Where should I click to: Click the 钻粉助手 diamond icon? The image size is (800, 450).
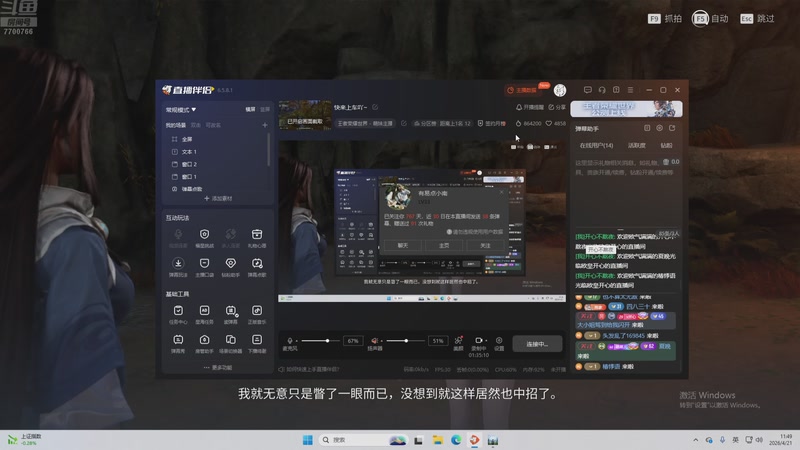click(231, 263)
